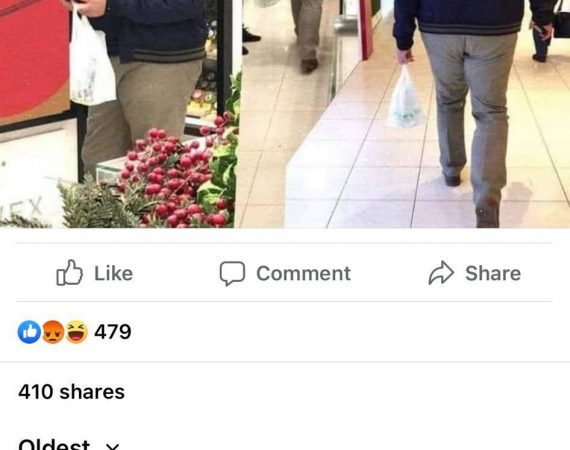This screenshot has height=450, width=570.
Task: Open left photo of man with bag
Action: [116, 114]
